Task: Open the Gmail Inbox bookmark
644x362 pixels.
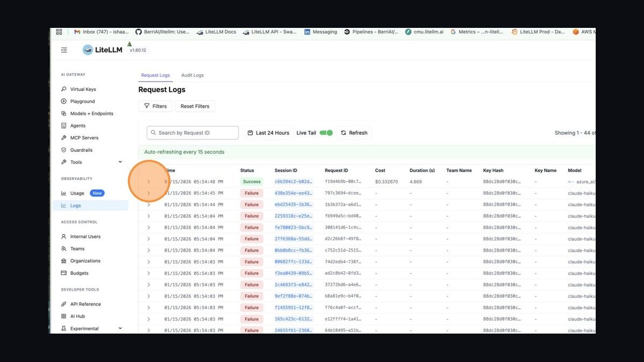Action: click(x=101, y=32)
